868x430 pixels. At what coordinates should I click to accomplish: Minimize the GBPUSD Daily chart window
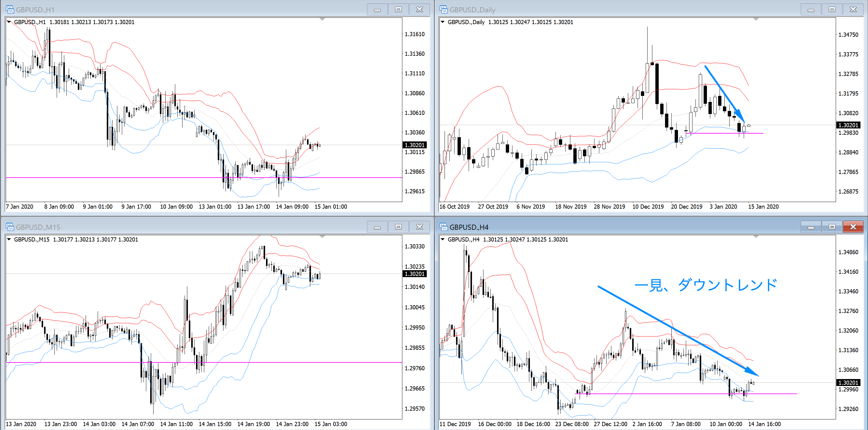[811, 9]
